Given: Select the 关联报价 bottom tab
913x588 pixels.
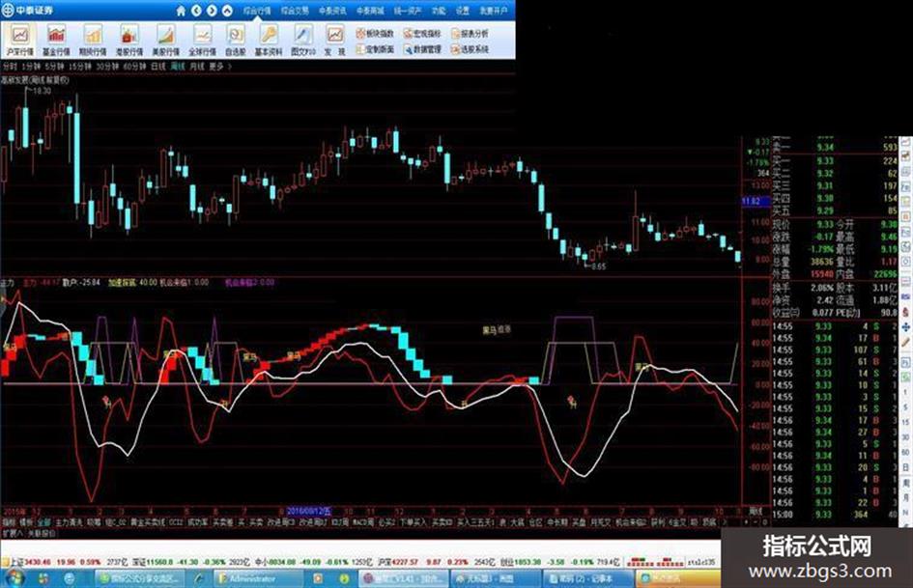Looking at the screenshot, I should pos(42,533).
